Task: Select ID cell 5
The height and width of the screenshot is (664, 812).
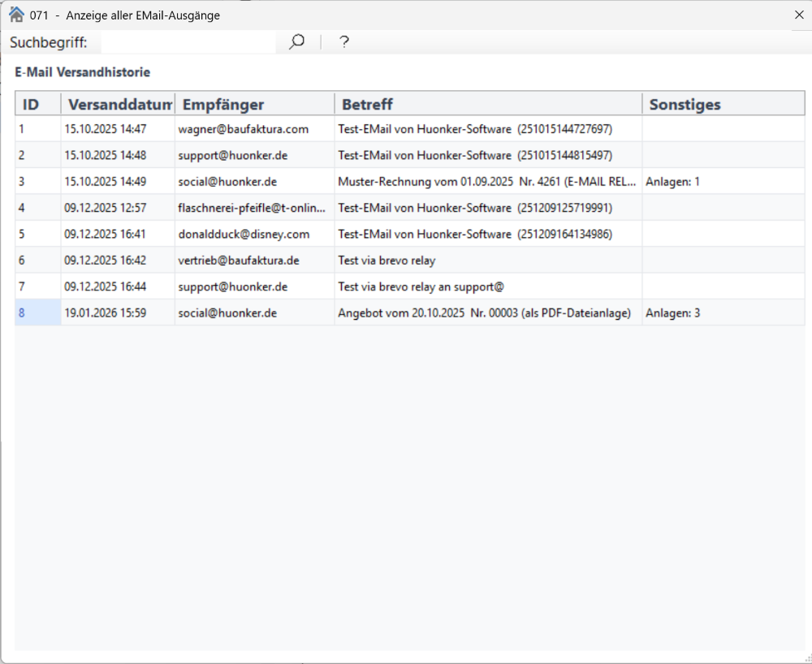Action: (x=38, y=234)
